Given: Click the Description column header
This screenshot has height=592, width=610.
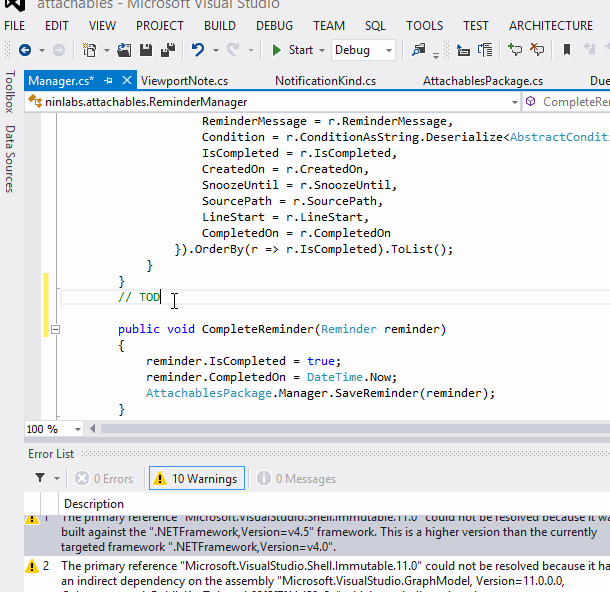Looking at the screenshot, I should pyautogui.click(x=94, y=504).
